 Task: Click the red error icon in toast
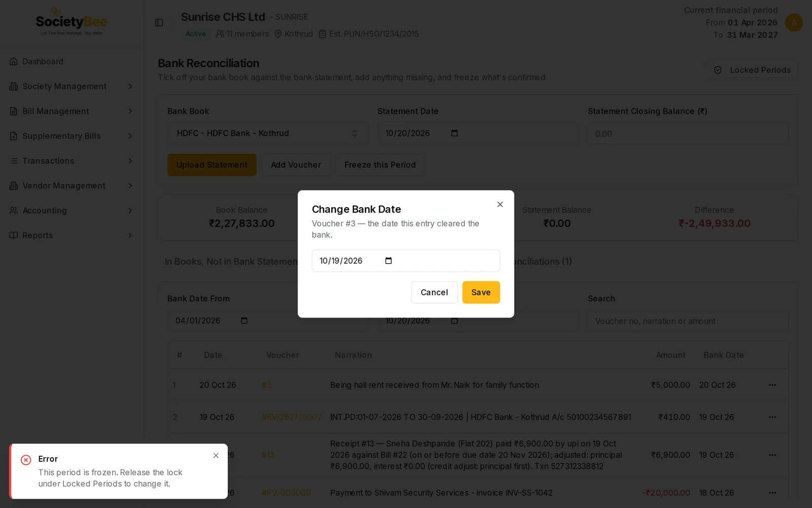(26, 460)
